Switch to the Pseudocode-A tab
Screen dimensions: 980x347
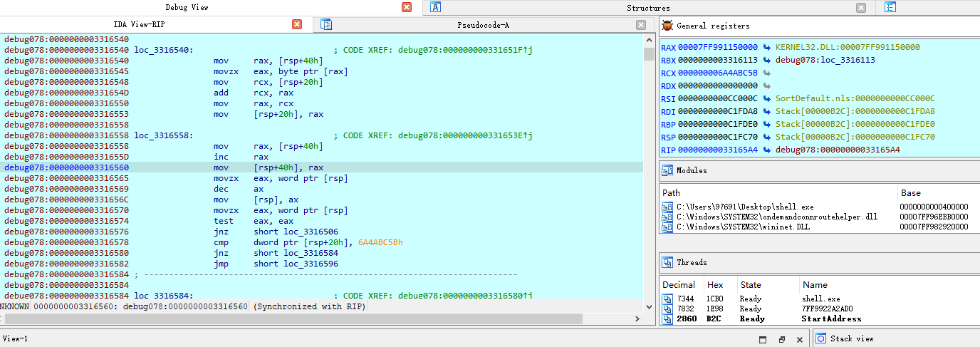point(483,25)
